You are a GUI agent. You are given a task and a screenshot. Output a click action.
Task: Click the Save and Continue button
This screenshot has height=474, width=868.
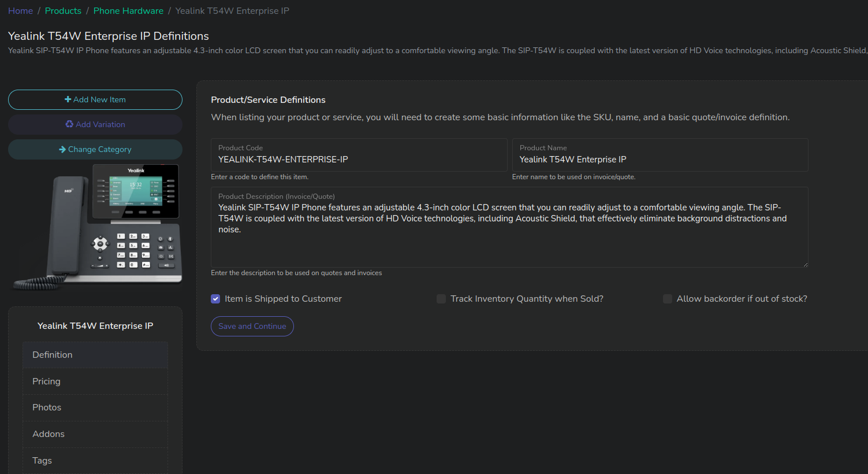pyautogui.click(x=252, y=326)
